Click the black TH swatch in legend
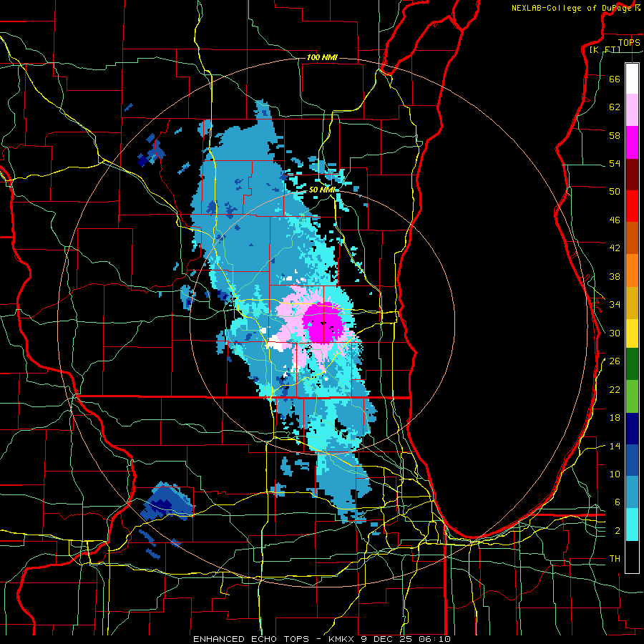The image size is (644, 644). point(632,557)
